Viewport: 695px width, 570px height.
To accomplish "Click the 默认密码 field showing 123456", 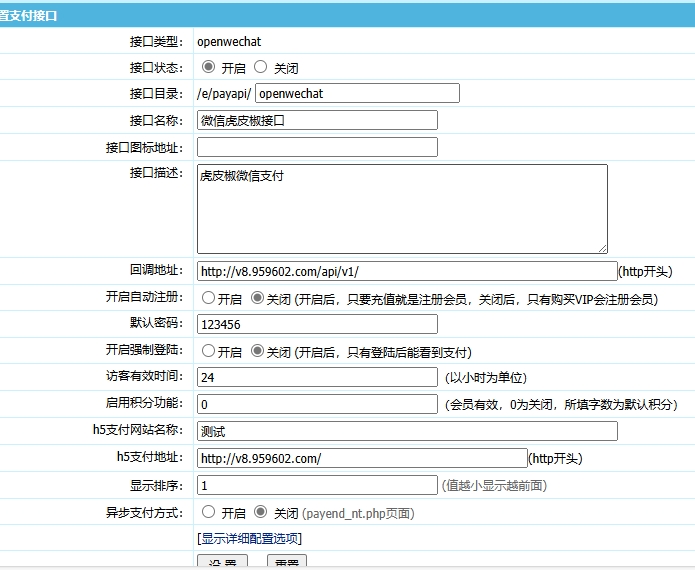I will pos(317,324).
